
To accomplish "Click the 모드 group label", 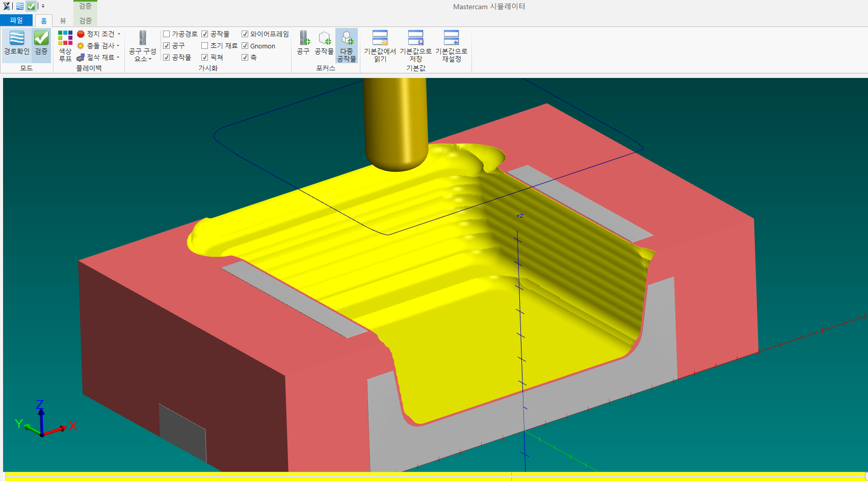I will click(27, 68).
